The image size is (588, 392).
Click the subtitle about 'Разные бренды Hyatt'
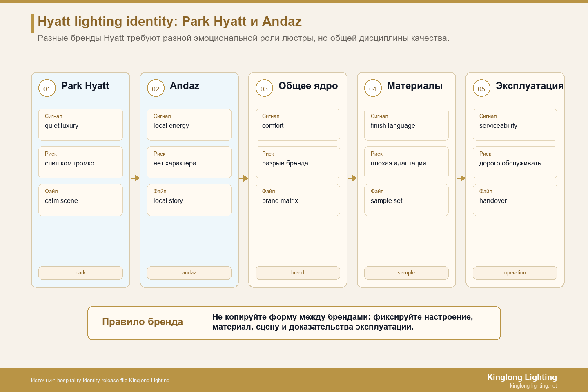[243, 38]
